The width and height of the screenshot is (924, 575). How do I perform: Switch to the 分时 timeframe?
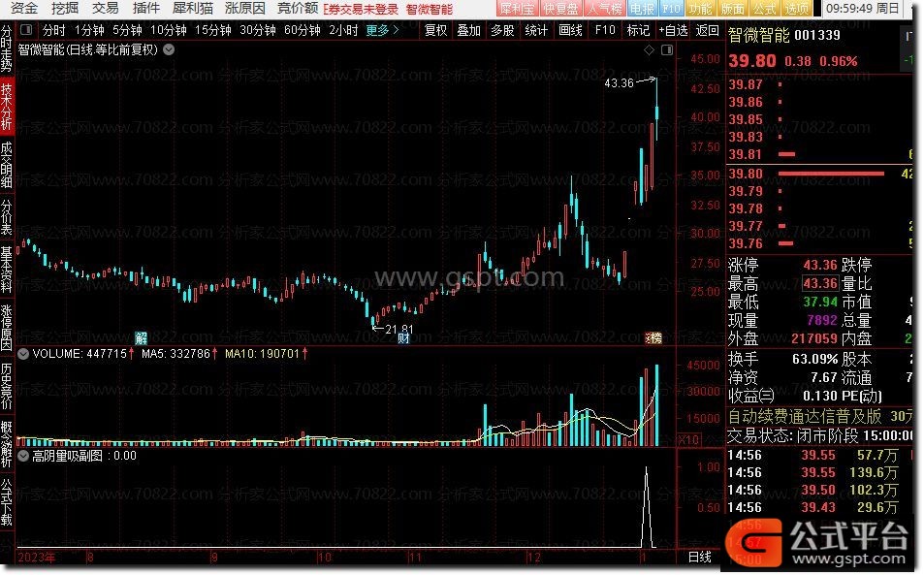pos(53,29)
